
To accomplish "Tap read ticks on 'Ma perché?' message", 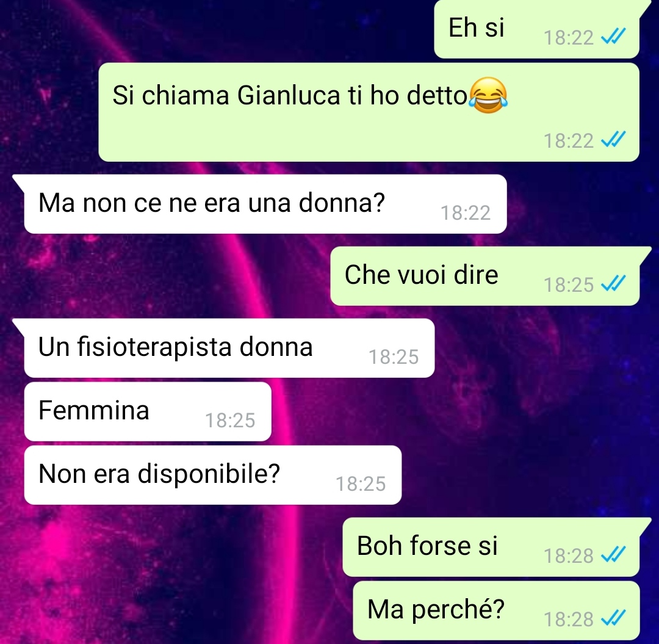I will click(x=614, y=618).
